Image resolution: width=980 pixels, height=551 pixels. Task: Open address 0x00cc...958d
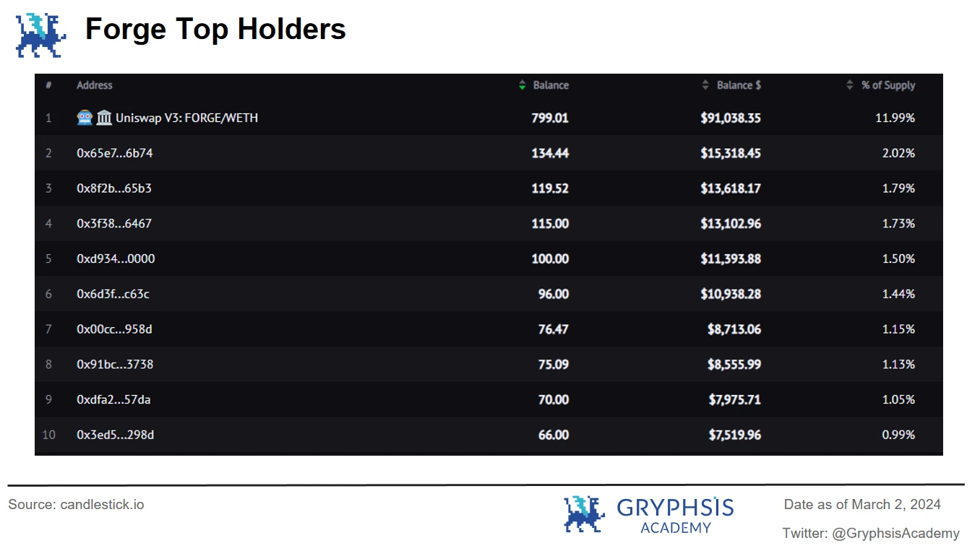[x=114, y=329]
